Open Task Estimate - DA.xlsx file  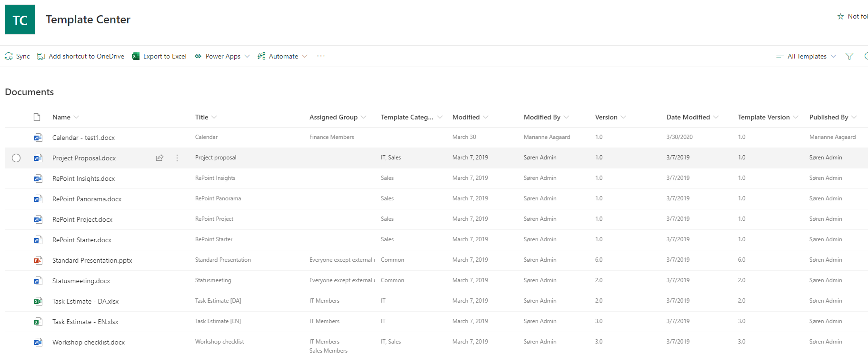(x=85, y=301)
